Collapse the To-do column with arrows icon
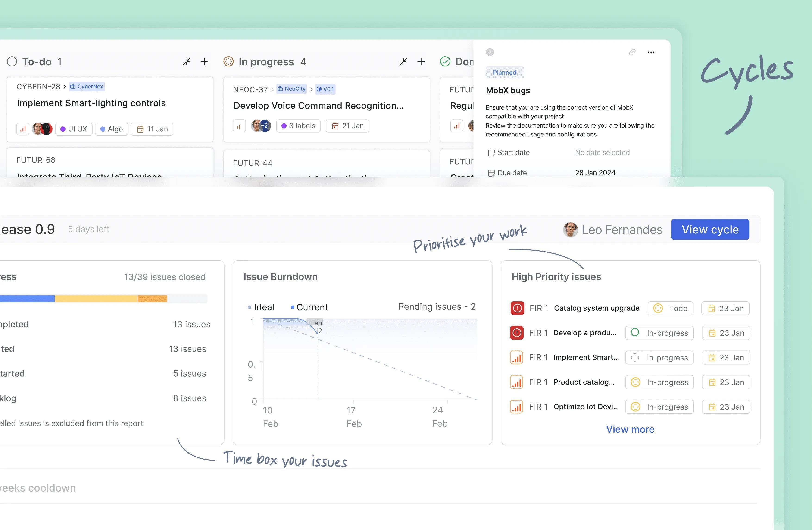 pos(186,62)
